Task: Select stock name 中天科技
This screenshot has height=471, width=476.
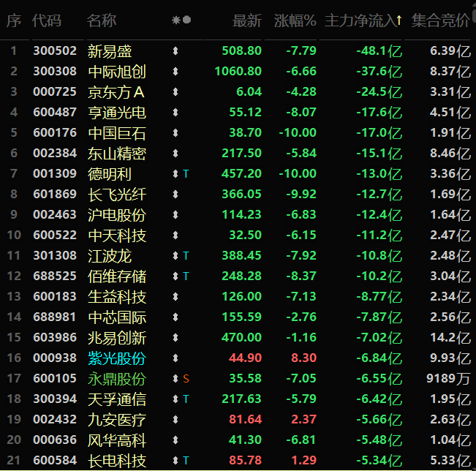Action: tap(117, 235)
